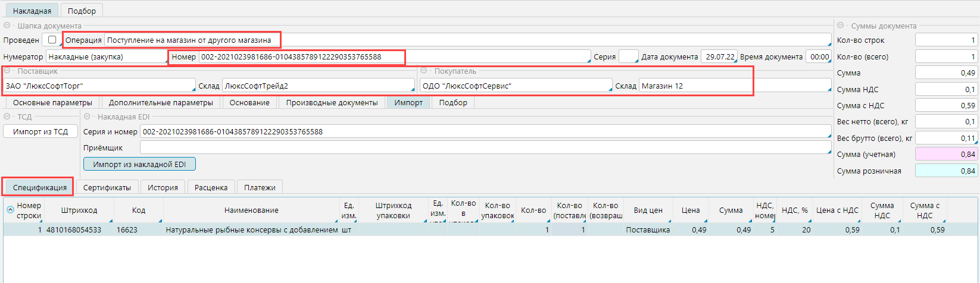
Task: Collapse the ТСД group
Action: [7, 117]
